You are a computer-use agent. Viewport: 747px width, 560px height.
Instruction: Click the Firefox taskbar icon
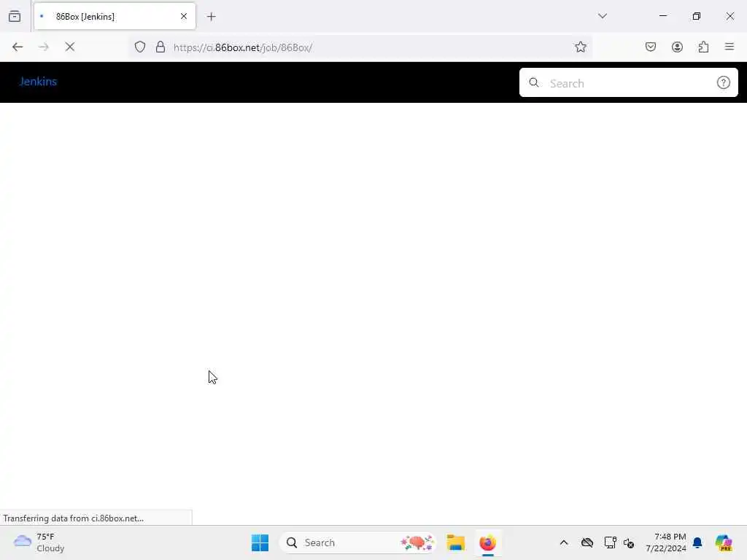tap(488, 542)
